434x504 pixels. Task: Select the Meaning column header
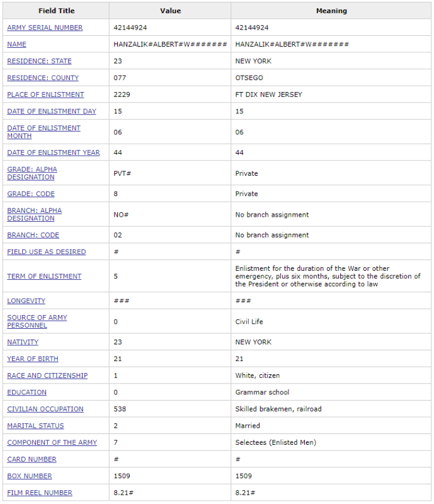point(331,11)
